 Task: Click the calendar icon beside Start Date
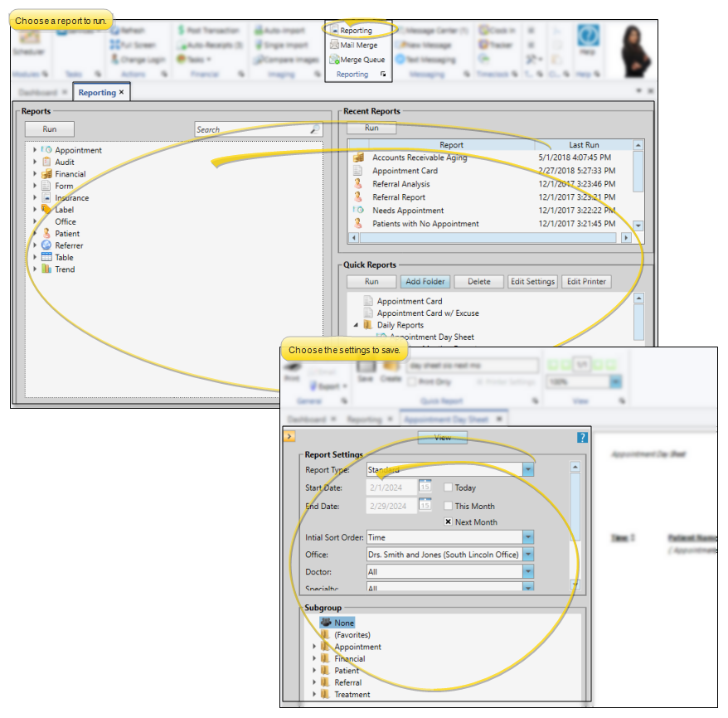click(x=425, y=487)
